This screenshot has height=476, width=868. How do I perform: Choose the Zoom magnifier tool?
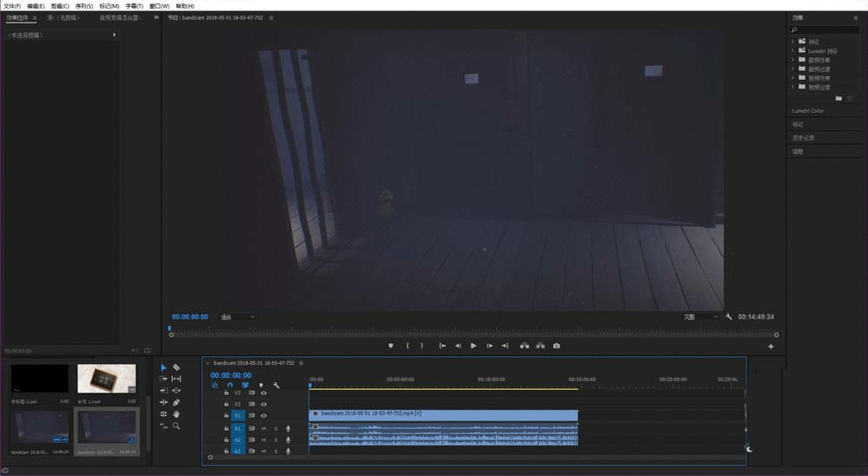click(x=176, y=426)
